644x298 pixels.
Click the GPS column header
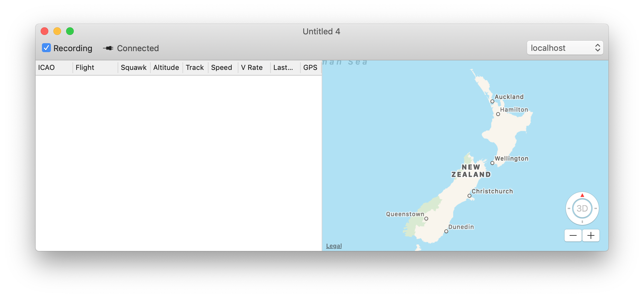click(x=310, y=68)
